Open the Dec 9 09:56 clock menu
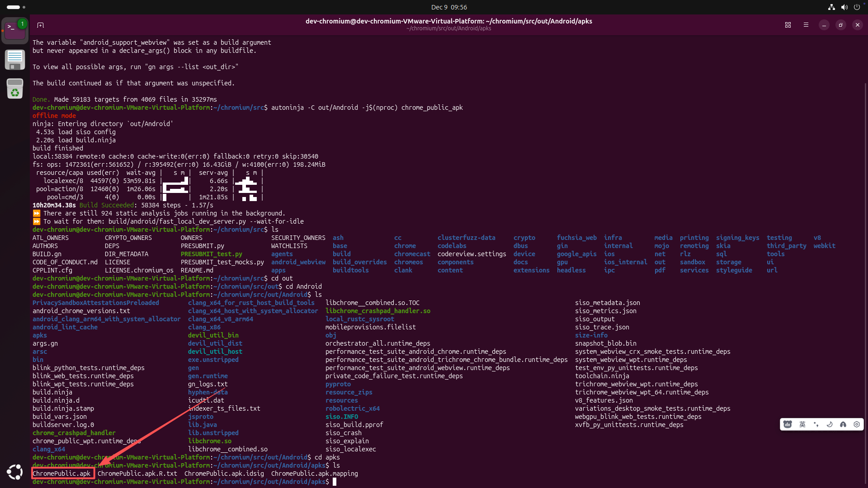 (x=449, y=7)
